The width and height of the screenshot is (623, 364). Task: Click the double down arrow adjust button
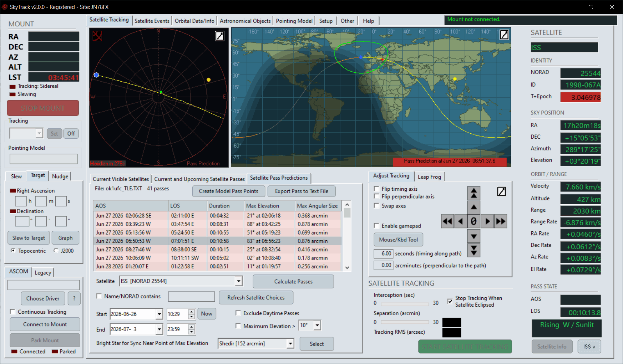pos(473,250)
